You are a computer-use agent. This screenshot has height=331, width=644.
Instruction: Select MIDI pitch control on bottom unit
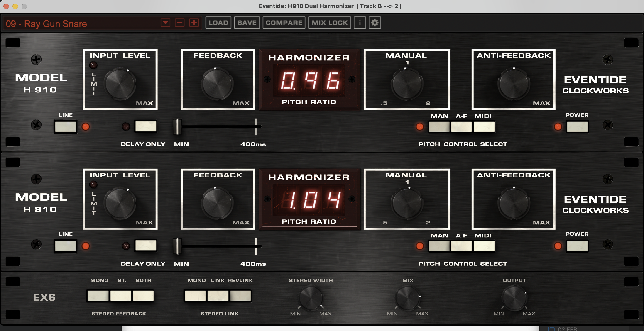[484, 246]
